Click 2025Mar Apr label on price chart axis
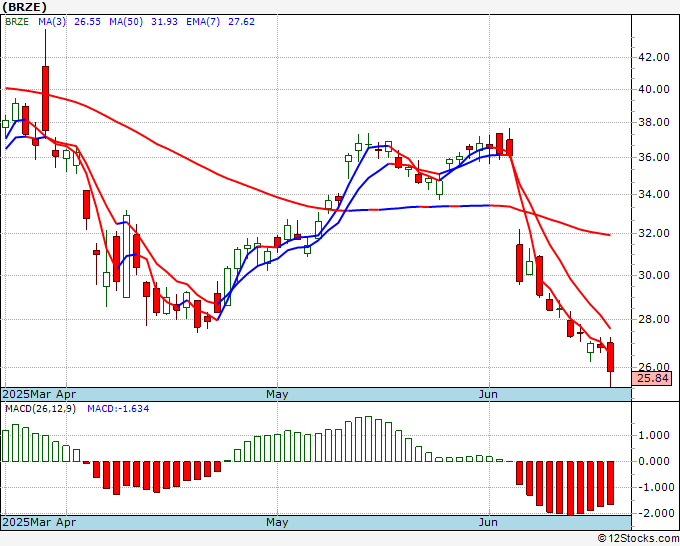Viewport: 680px width, 546px height. click(39, 394)
